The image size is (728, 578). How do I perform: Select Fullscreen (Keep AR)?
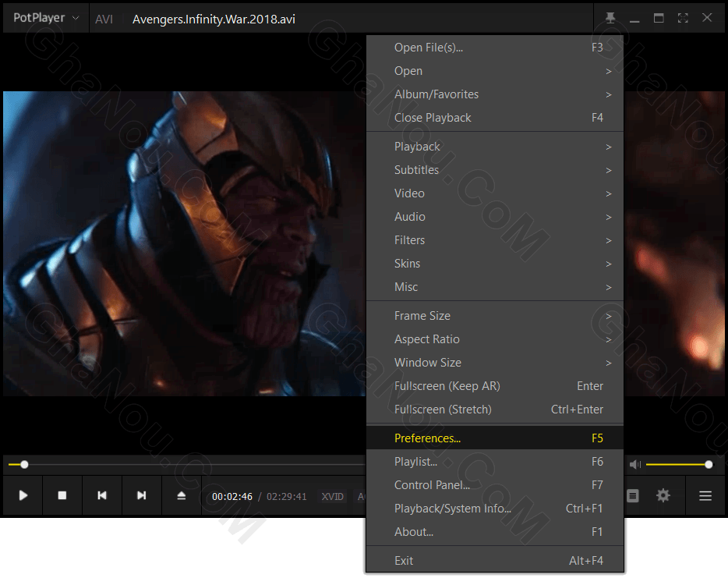tap(495, 386)
